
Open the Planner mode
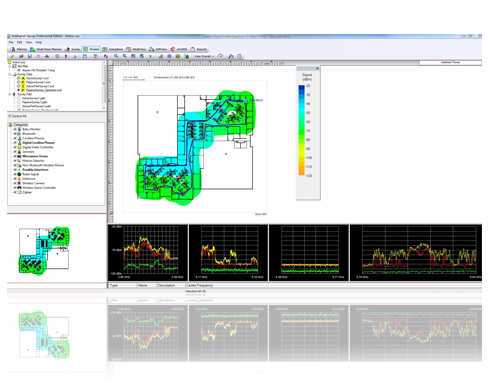[x=18, y=49]
